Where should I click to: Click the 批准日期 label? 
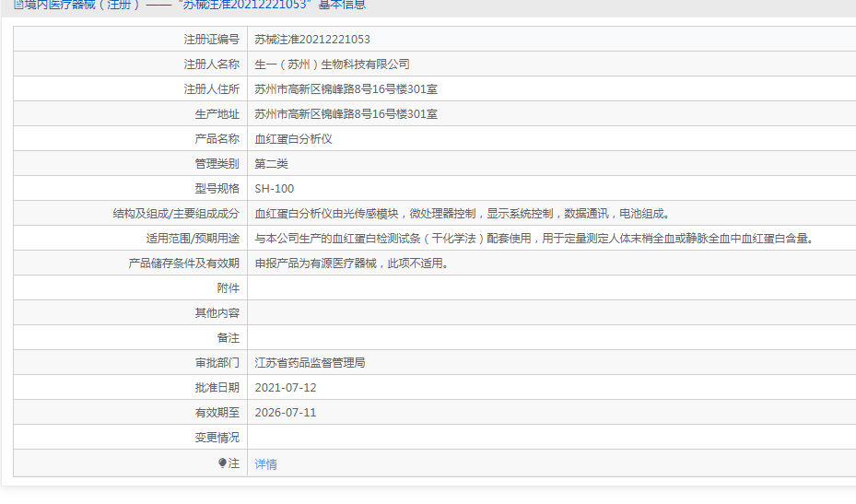point(217,387)
